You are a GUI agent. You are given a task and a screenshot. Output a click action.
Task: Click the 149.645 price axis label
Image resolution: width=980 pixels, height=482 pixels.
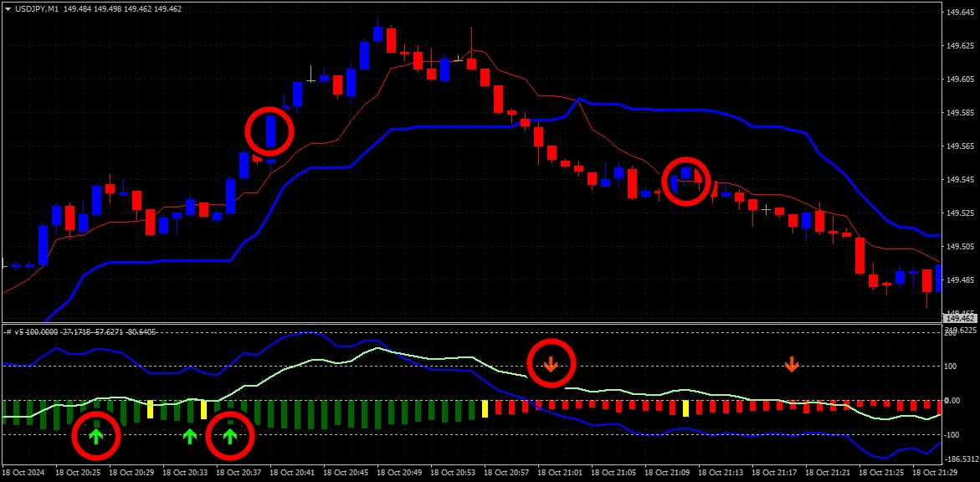[960, 12]
